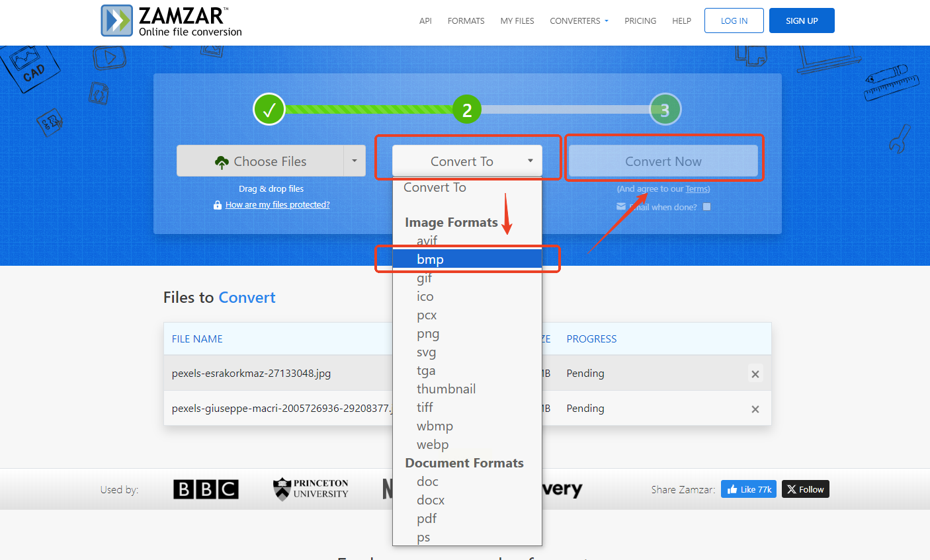
Task: Click the step 3 circle indicator
Action: click(665, 110)
